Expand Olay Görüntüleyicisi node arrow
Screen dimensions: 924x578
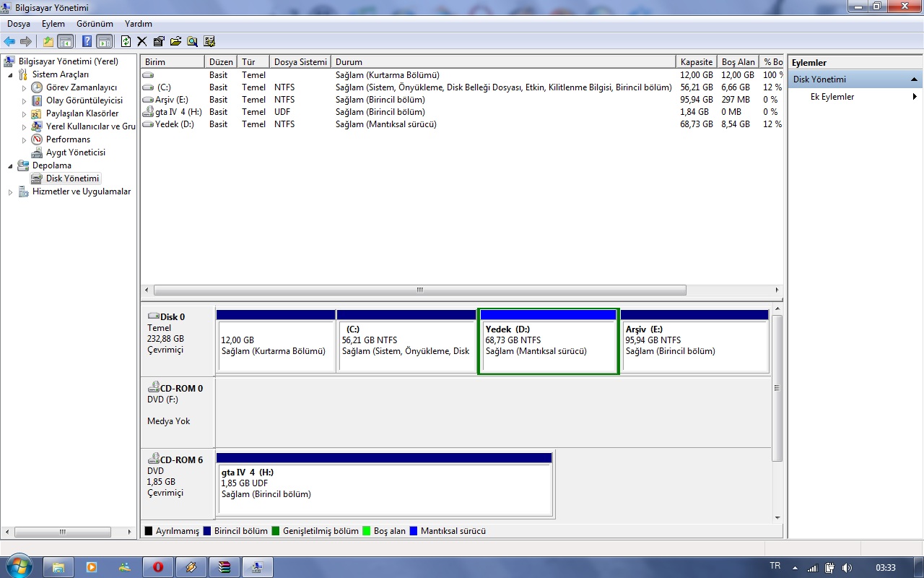click(24, 100)
